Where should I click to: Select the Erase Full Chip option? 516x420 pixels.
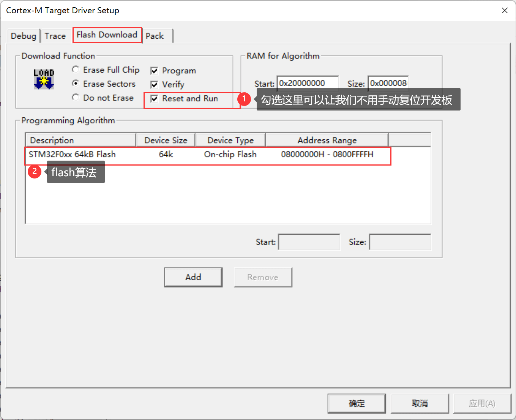pos(76,69)
